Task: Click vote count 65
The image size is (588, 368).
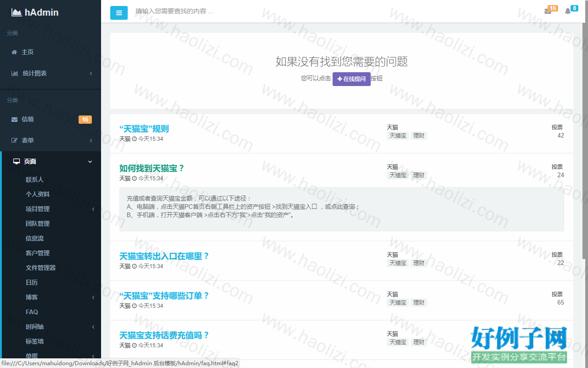Action: pyautogui.click(x=560, y=303)
